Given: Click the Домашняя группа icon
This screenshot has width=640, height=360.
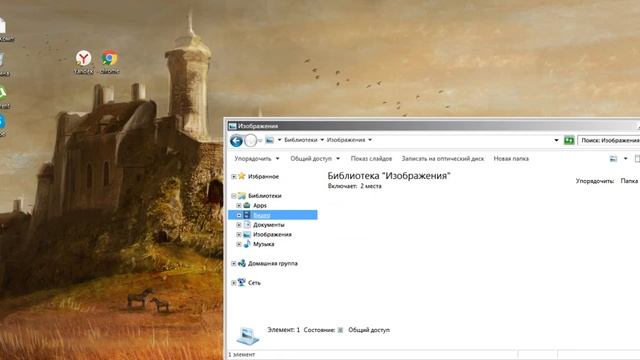Looking at the screenshot, I should click(x=242, y=263).
